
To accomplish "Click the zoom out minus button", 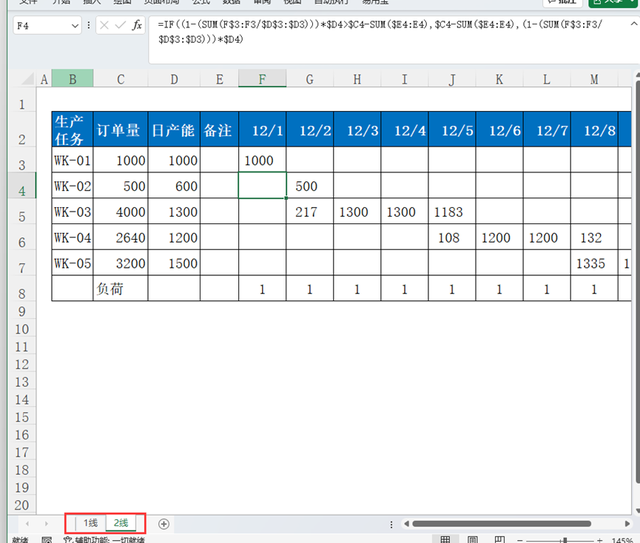I will coord(520,540).
